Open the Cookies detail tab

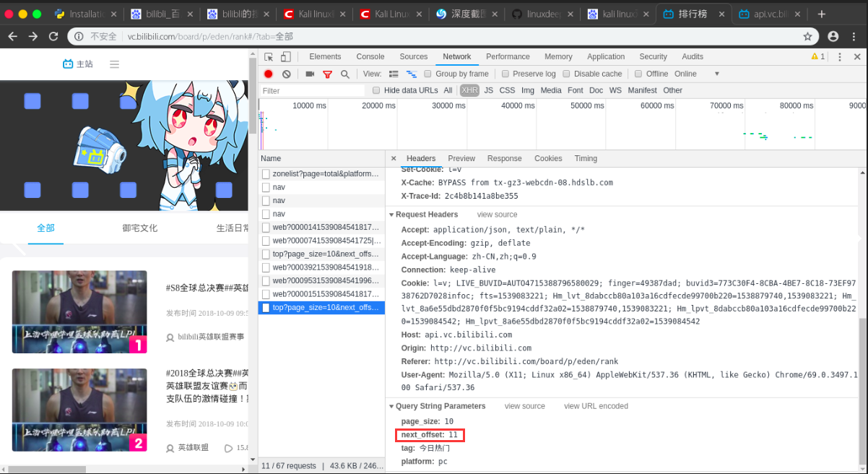click(x=548, y=158)
